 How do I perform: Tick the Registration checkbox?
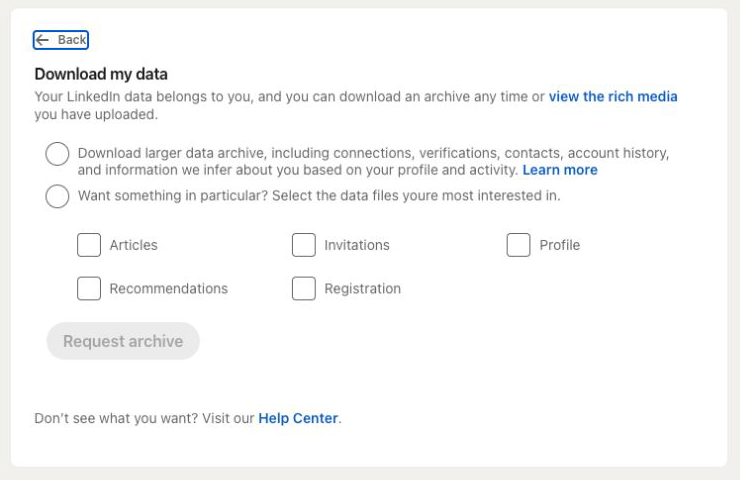pyautogui.click(x=303, y=288)
